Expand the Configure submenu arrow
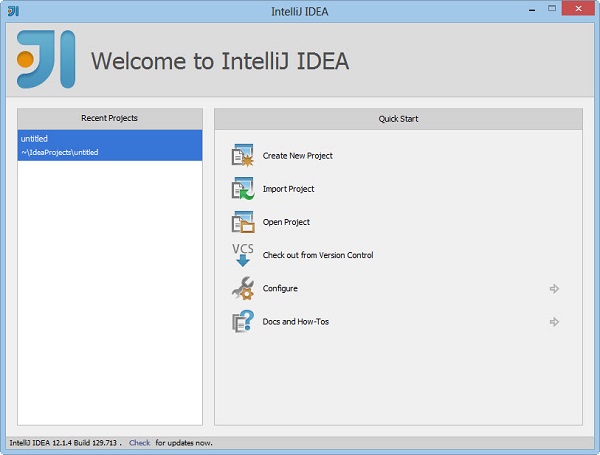Screen dimensions: 600x455 click(554, 289)
